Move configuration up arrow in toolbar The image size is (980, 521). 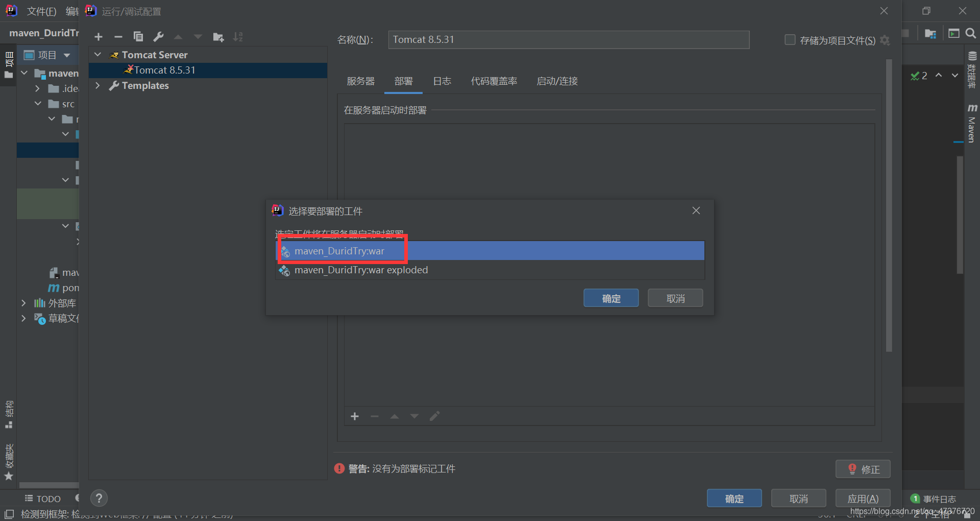(178, 37)
